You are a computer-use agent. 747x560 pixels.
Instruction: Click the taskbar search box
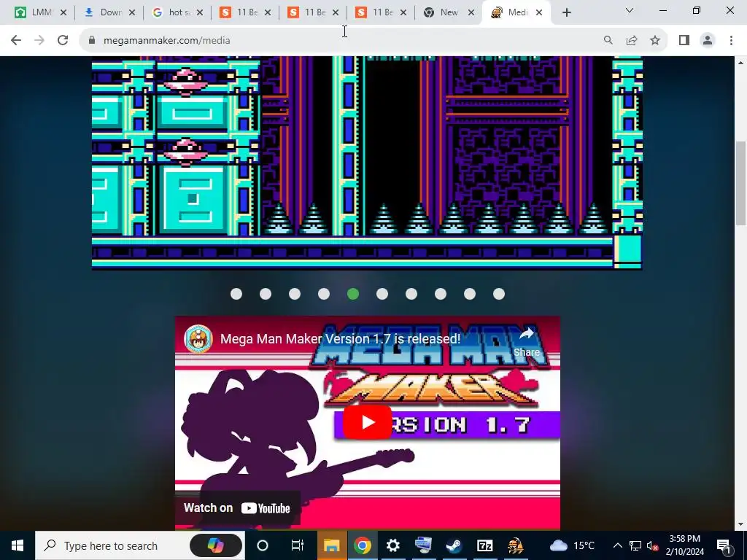click(x=139, y=545)
